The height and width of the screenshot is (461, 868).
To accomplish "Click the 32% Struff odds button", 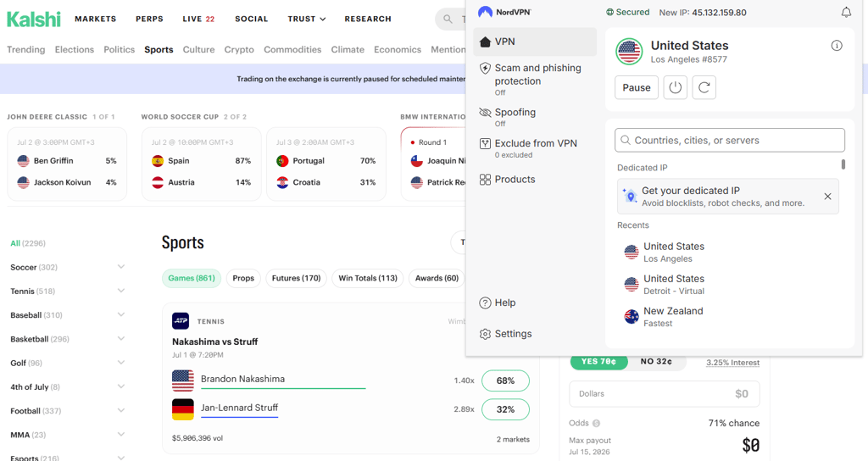I will click(x=505, y=409).
